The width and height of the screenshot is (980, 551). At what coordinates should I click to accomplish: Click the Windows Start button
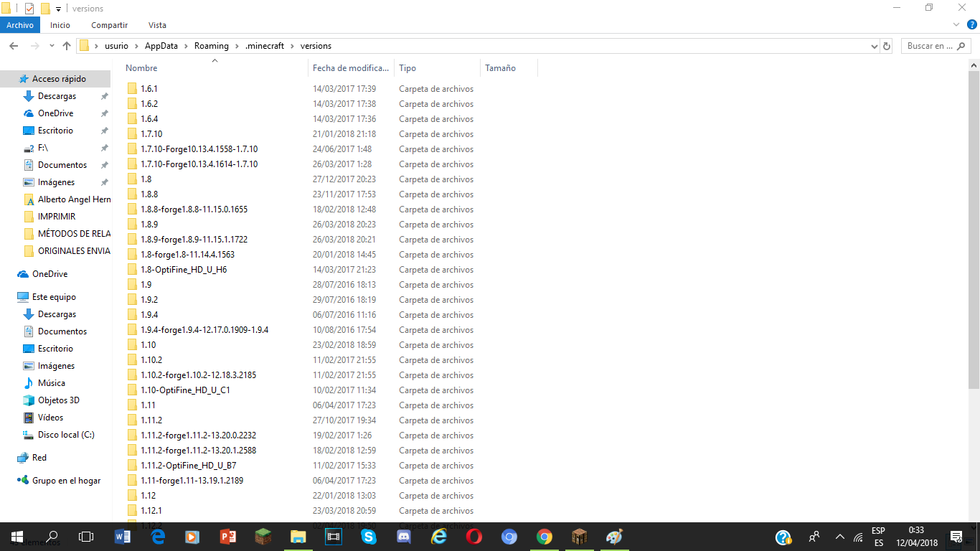(17, 537)
